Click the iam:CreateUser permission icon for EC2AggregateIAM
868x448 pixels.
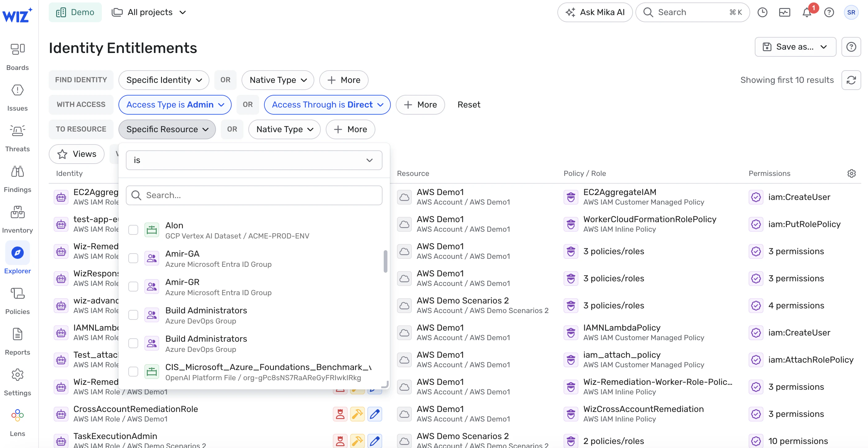(756, 197)
